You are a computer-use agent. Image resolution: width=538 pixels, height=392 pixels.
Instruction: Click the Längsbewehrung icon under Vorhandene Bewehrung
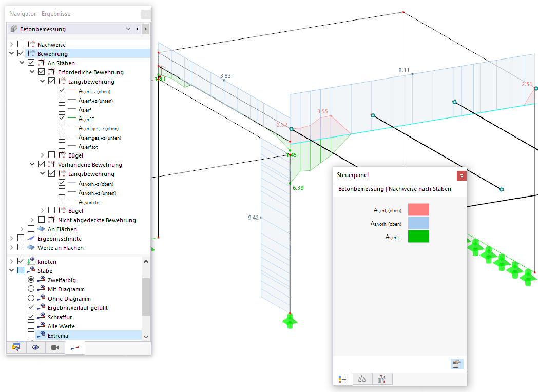tap(62, 173)
